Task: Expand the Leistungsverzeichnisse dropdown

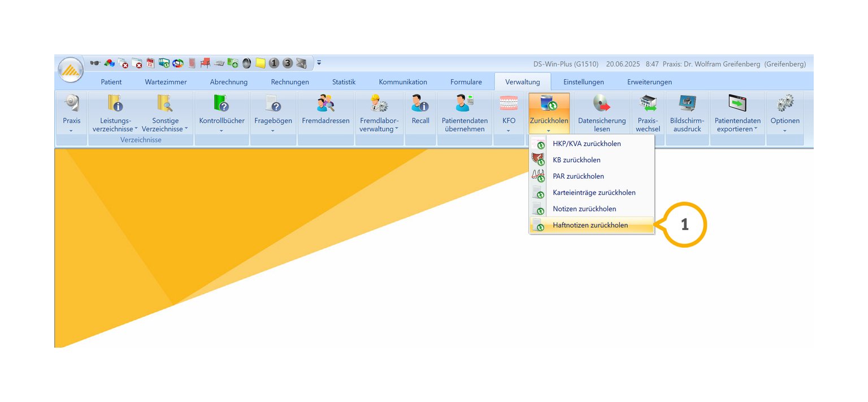Action: 136,129
